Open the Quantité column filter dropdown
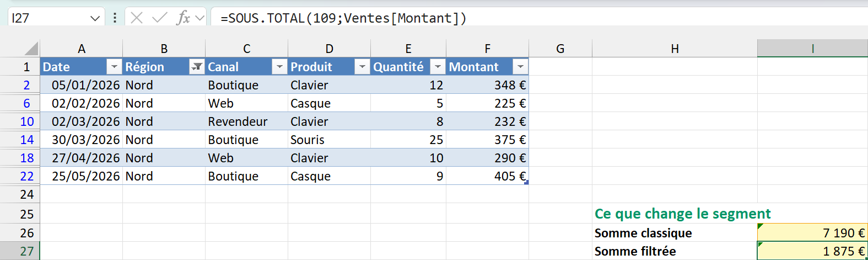868x260 pixels. tap(438, 67)
